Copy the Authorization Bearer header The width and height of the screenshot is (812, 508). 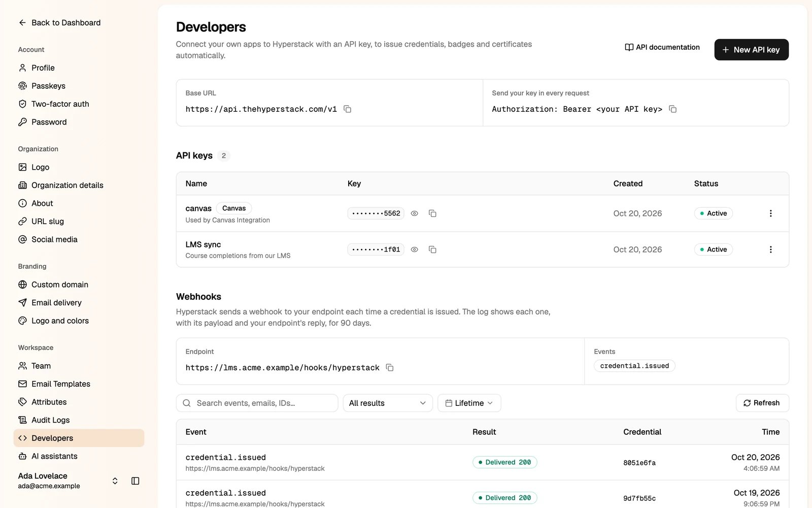pos(673,109)
